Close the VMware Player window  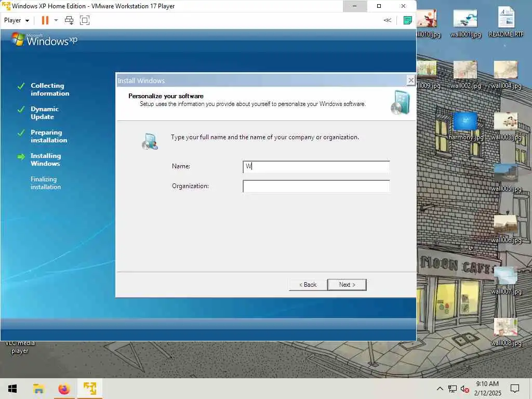[x=403, y=6]
